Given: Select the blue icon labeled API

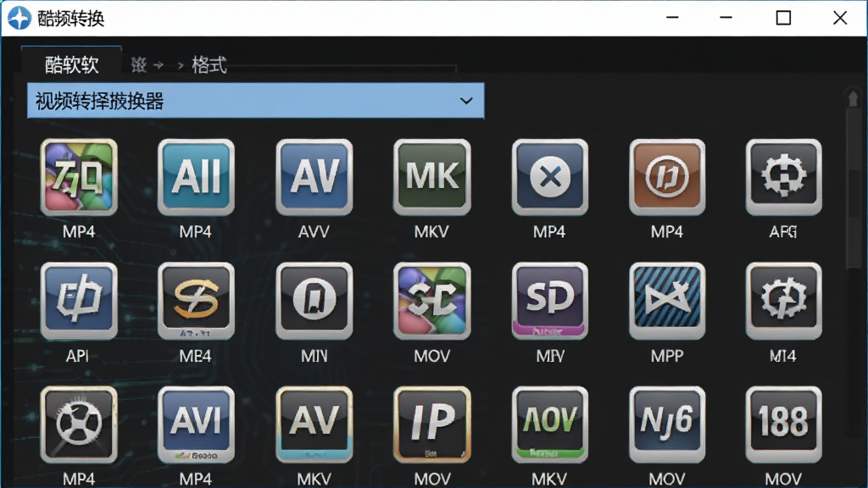Looking at the screenshot, I should (x=79, y=301).
